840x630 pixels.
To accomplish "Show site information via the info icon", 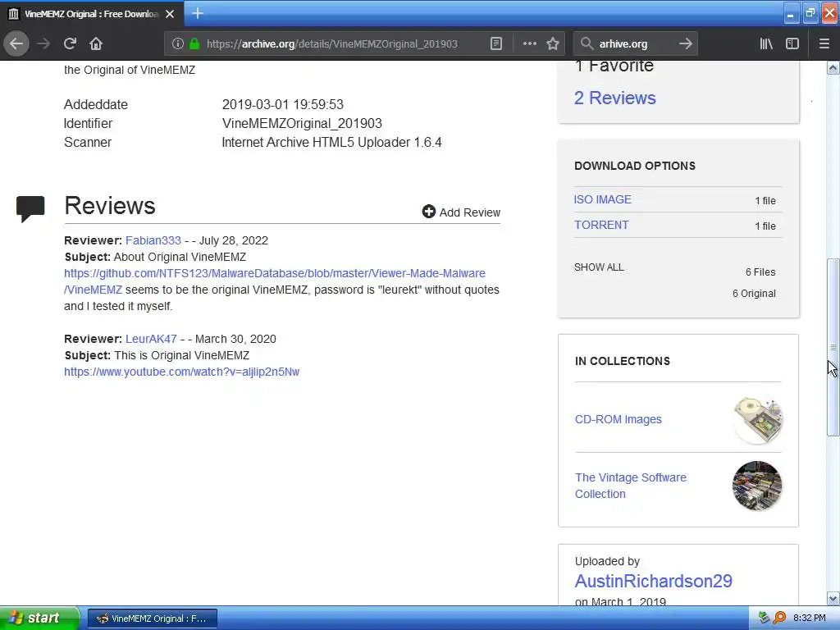I will coord(178,44).
